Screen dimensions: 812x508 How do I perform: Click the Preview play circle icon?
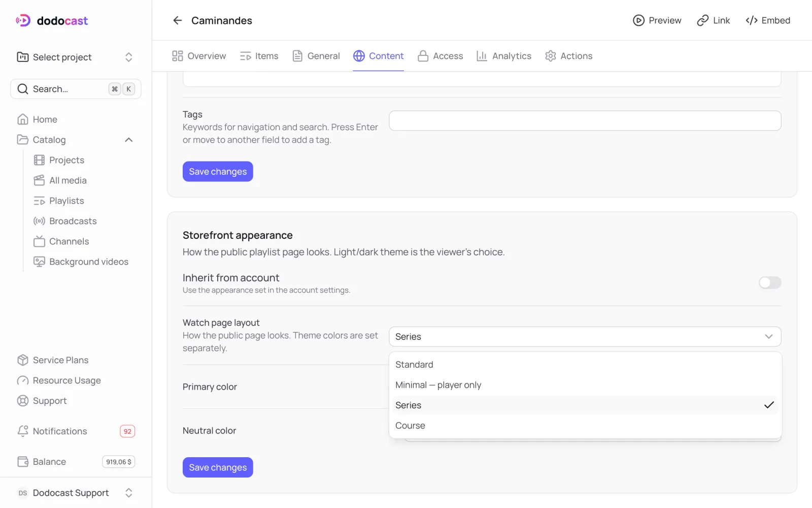point(638,20)
